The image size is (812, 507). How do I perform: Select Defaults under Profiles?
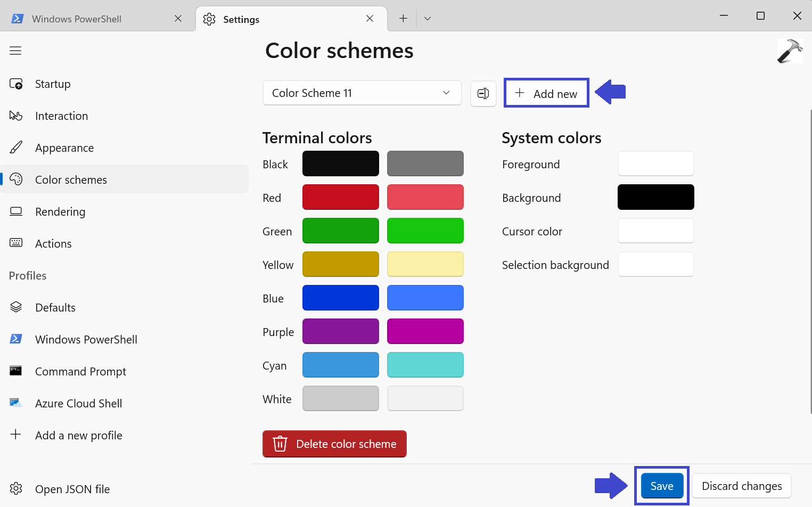pos(55,308)
